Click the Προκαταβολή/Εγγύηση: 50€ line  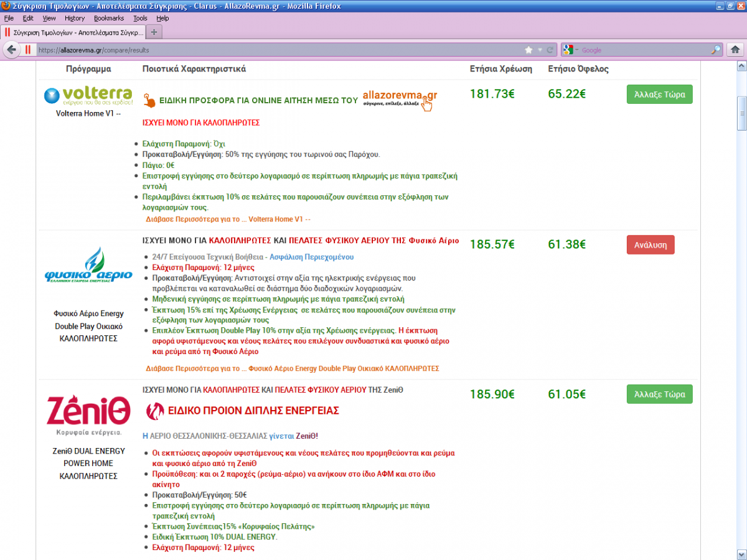(200, 495)
